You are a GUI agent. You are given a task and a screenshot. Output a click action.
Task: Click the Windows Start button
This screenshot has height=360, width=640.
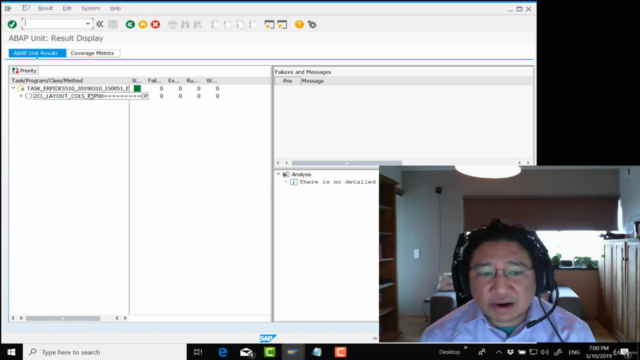11,352
